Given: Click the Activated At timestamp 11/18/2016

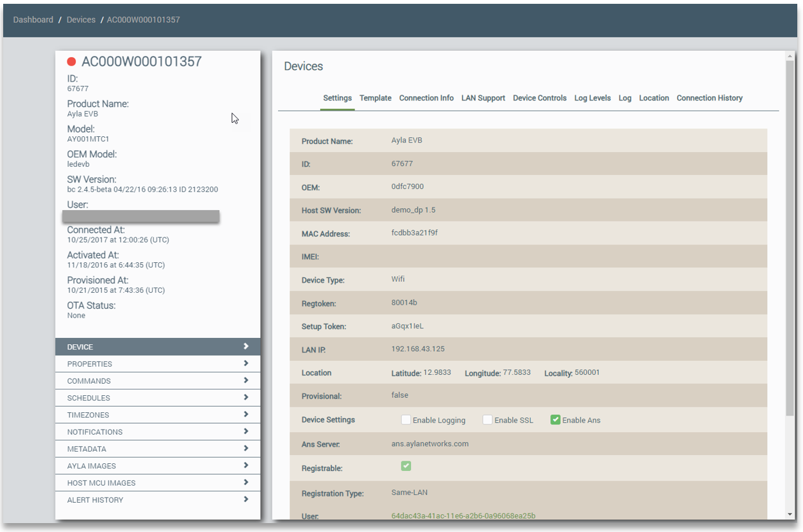Looking at the screenshot, I should tap(116, 265).
